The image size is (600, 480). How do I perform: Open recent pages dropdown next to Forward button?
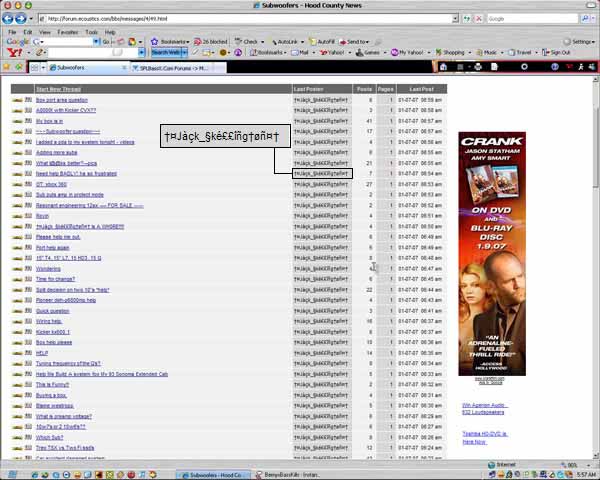click(31, 18)
